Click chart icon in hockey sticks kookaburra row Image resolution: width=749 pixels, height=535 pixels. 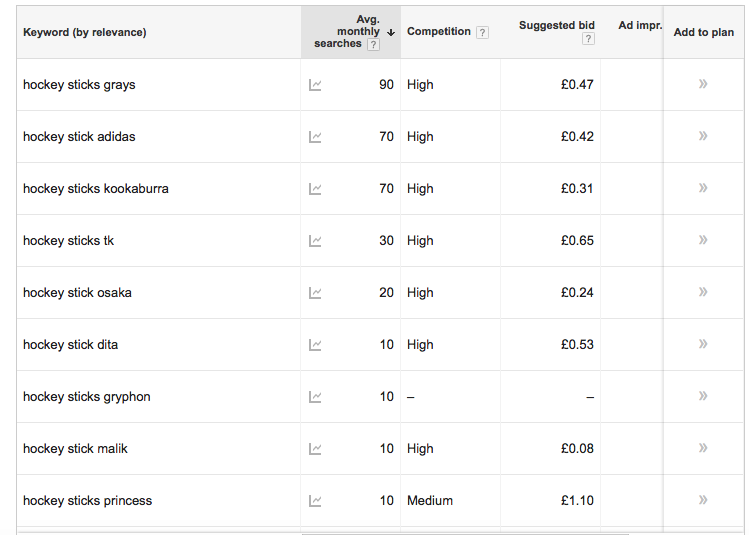click(315, 189)
